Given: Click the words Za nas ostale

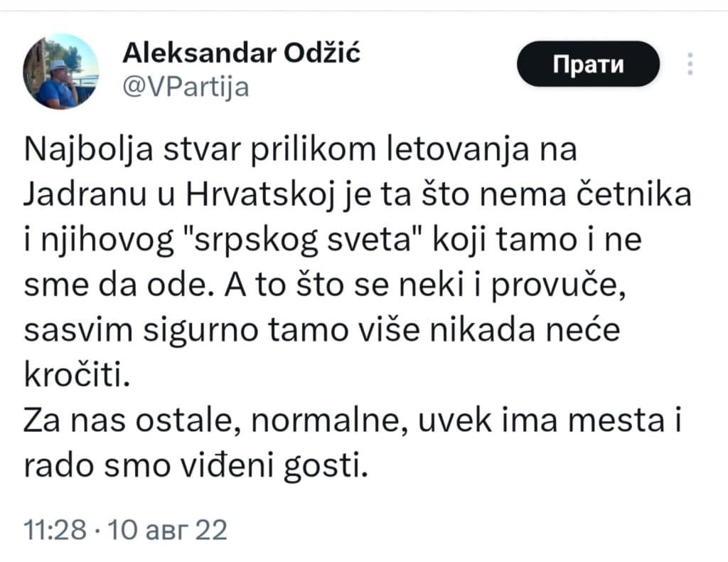Looking at the screenshot, I should [132, 421].
